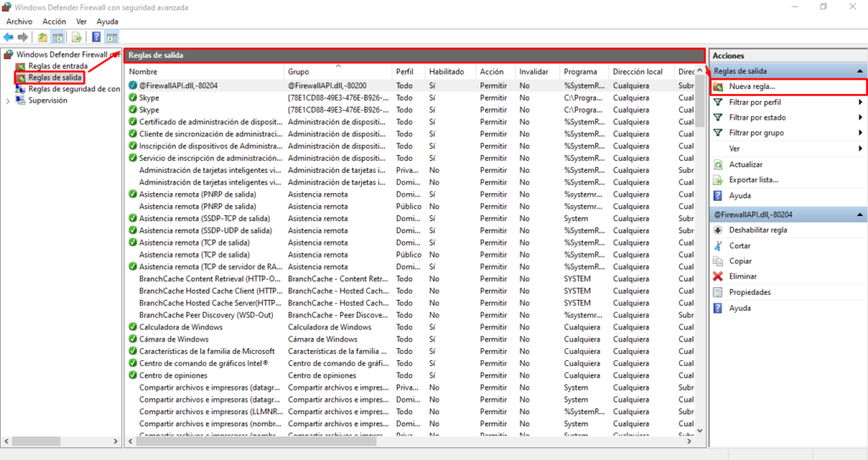Click green check icon of Centro de opiniones
The height and width of the screenshot is (460, 868).
(133, 375)
